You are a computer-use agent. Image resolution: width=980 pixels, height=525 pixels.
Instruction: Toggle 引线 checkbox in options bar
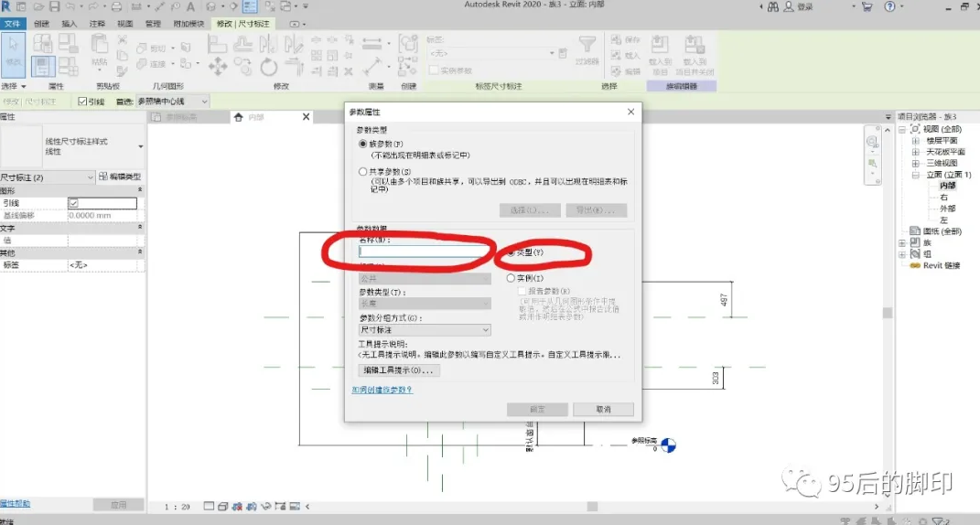point(82,102)
